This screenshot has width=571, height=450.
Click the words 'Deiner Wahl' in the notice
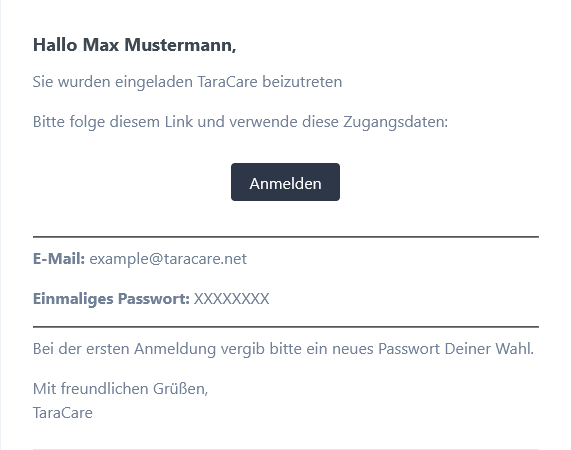pyautogui.click(x=488, y=349)
